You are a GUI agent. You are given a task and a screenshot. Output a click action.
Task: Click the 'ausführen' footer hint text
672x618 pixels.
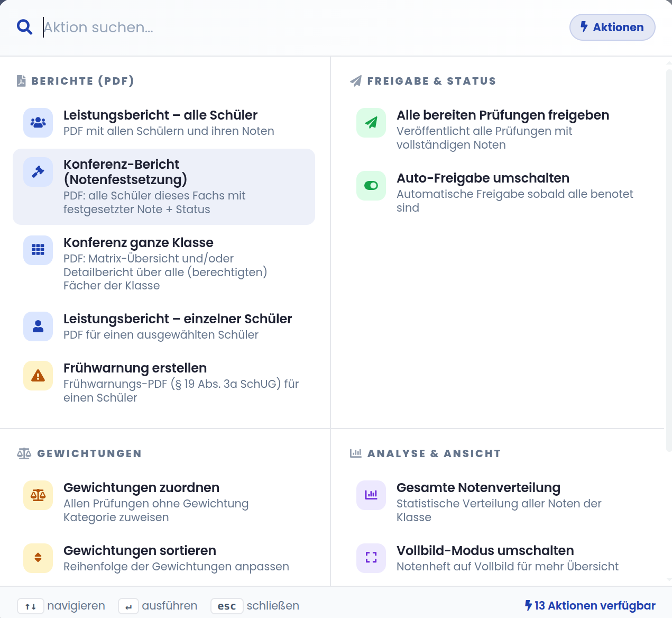[170, 606]
